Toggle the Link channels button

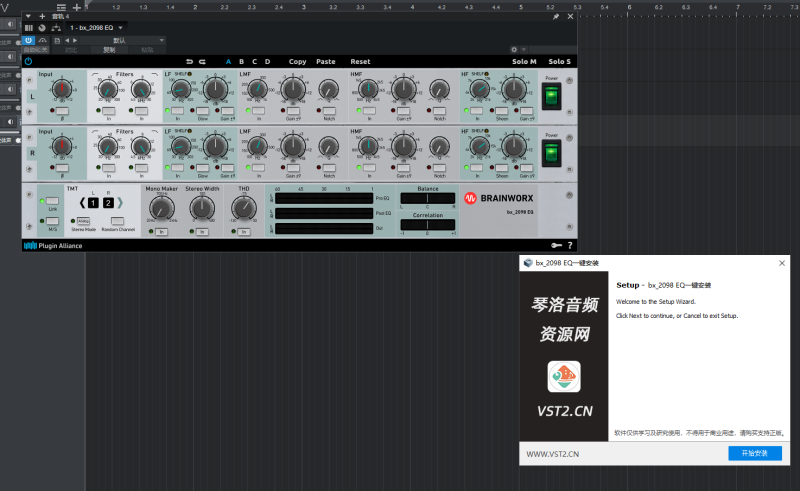pyautogui.click(x=52, y=202)
